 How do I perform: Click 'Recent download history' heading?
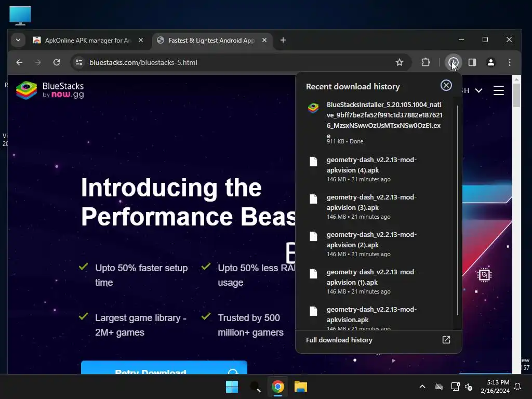pyautogui.click(x=353, y=87)
